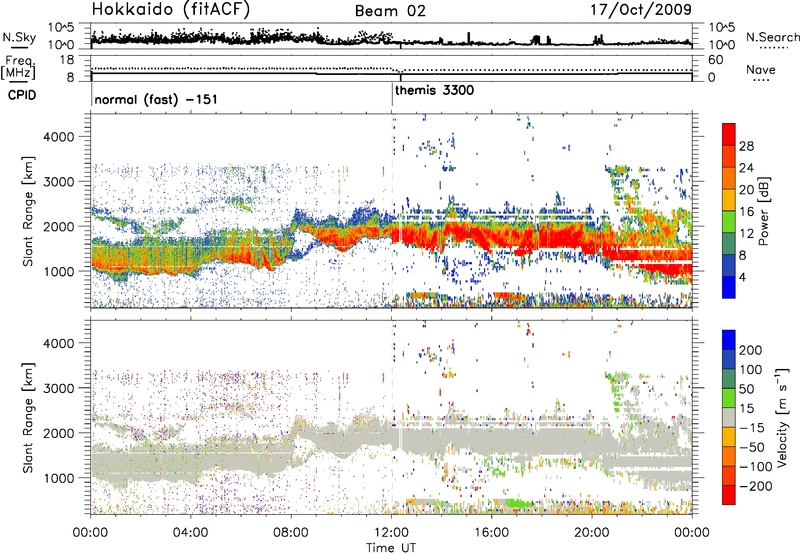Click the Time UT axis title
Screen dimensions: 800x554
391,548
